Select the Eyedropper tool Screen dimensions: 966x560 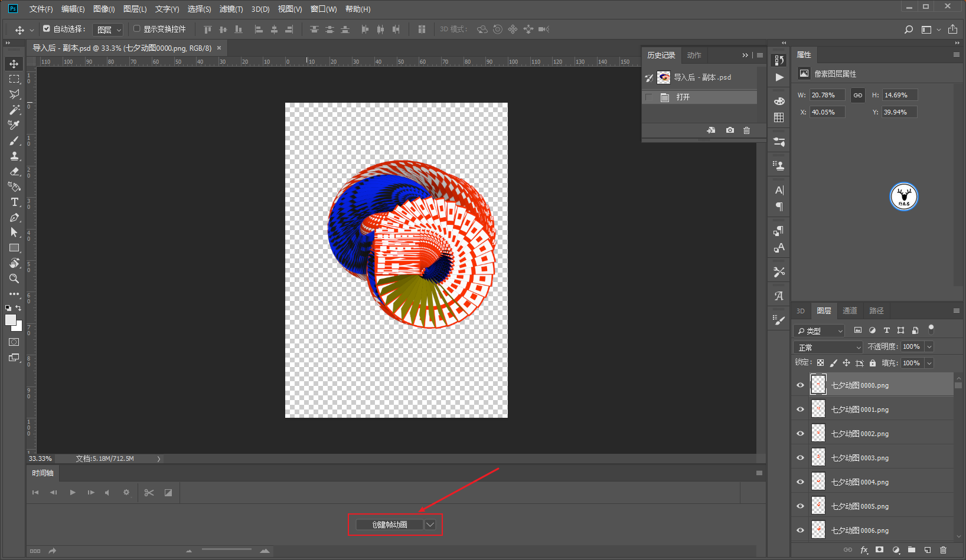tap(14, 125)
